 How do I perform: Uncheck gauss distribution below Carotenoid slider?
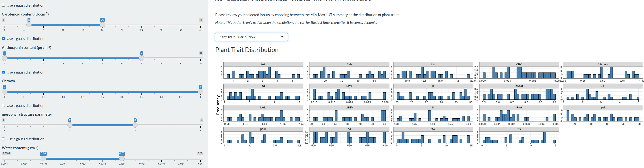click(3, 39)
